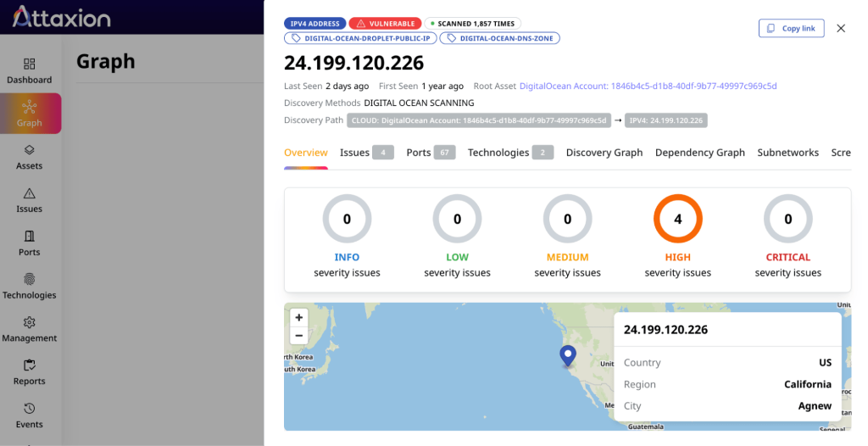Viewport: 868px width, 446px height.
Task: Open the Ports tab with 67 badge
Action: pos(431,153)
